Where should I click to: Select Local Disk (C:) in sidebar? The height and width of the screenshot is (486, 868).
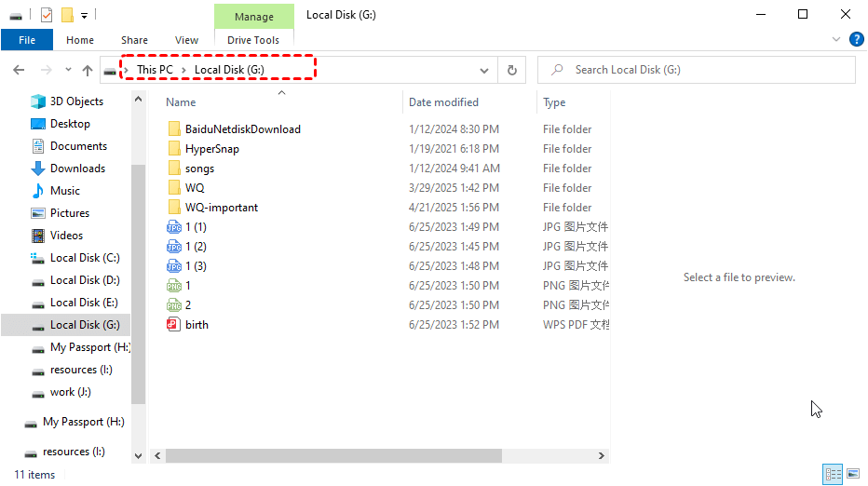point(85,258)
